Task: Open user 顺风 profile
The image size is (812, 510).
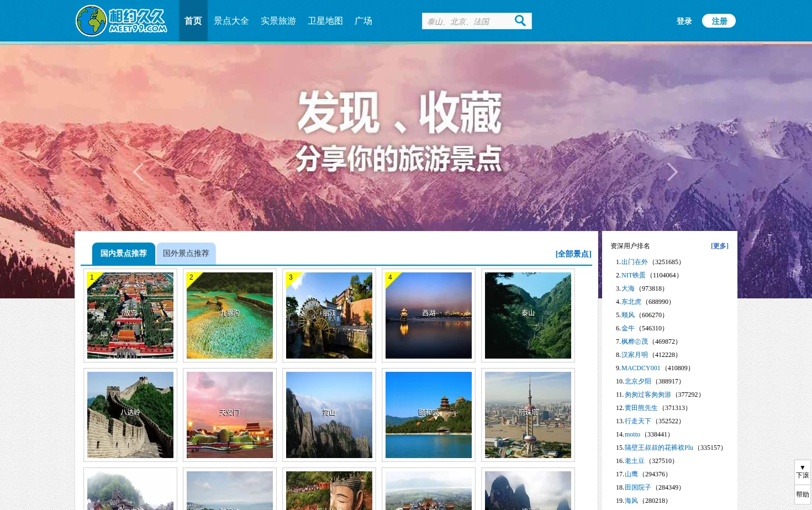Action: coord(628,315)
